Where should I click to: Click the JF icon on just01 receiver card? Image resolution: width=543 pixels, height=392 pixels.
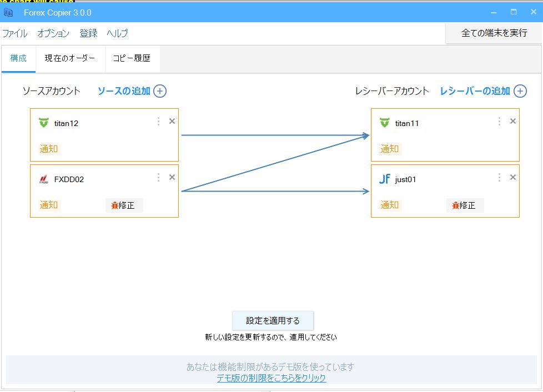click(x=385, y=179)
